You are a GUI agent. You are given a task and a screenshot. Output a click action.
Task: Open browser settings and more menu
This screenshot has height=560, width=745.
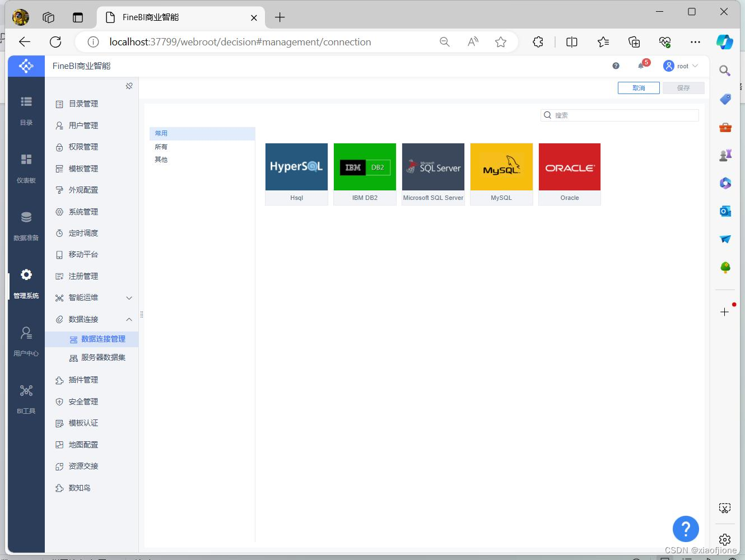(695, 42)
